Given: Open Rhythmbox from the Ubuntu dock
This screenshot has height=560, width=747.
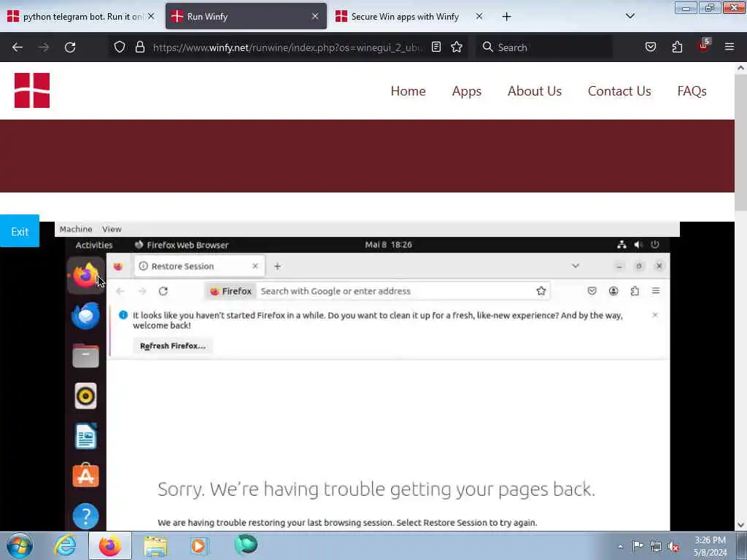Looking at the screenshot, I should pos(86,396).
